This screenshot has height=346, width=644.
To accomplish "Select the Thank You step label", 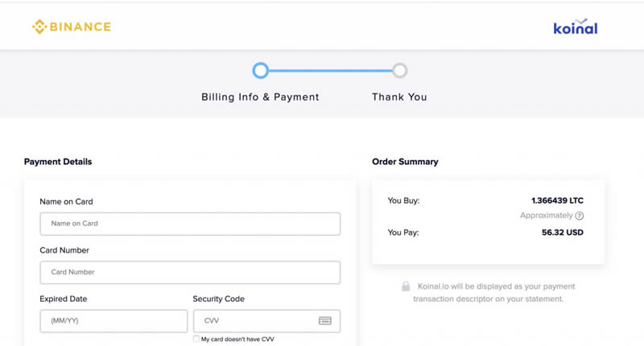I will coord(399,97).
